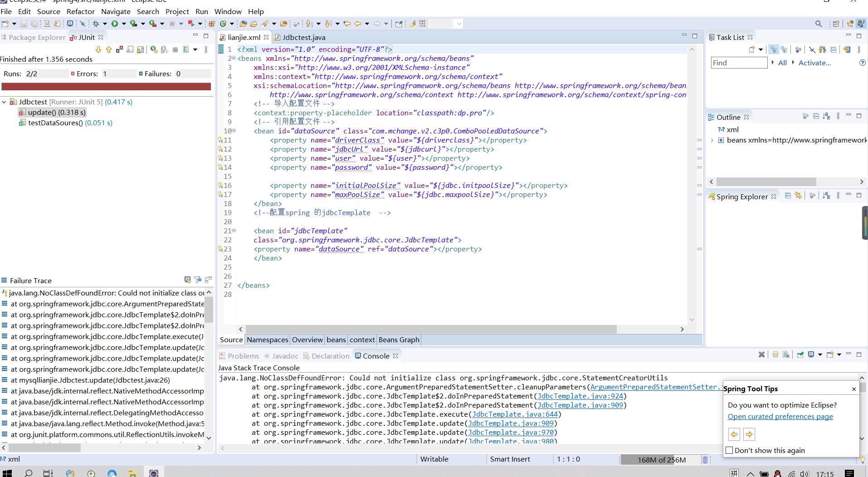The height and width of the screenshot is (477, 868).
Task: Click Console Pin Console icon
Action: click(x=800, y=354)
